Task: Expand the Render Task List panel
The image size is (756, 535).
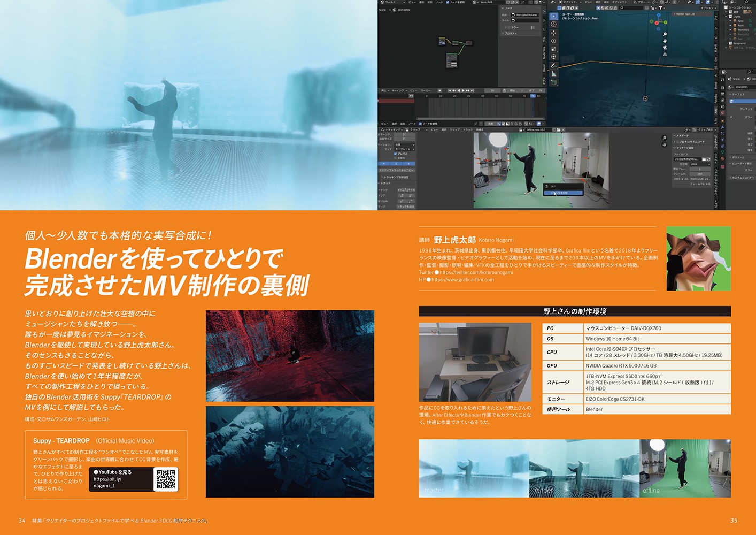Action: click(x=684, y=14)
